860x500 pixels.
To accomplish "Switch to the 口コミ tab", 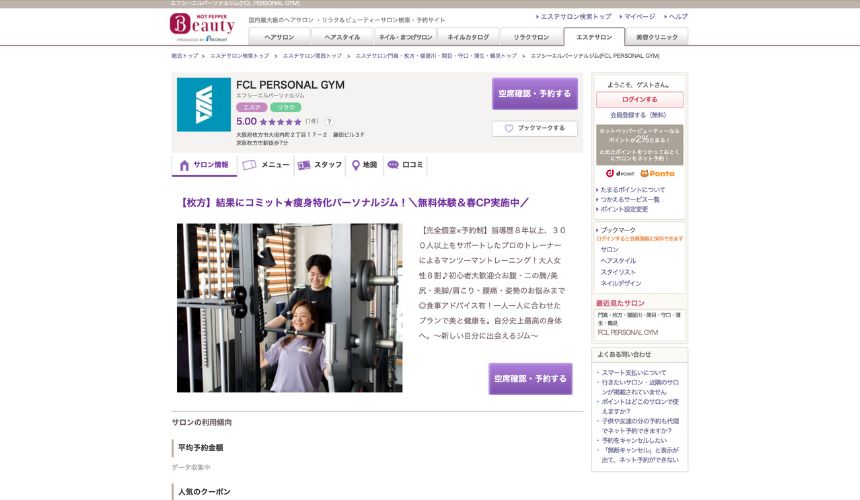I will coord(405,165).
